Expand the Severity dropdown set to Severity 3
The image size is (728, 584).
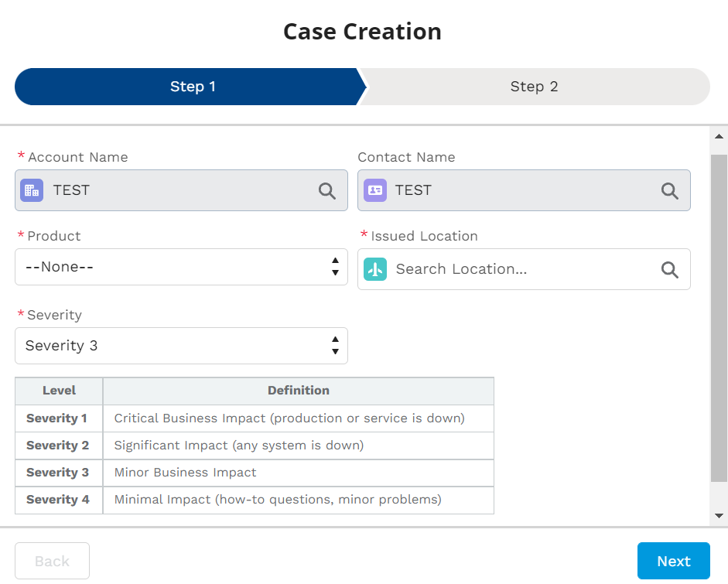181,346
